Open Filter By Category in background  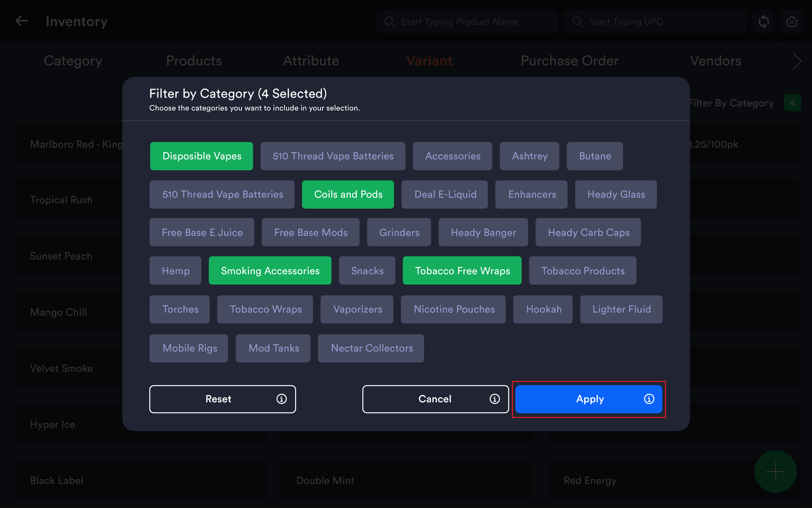(x=732, y=103)
